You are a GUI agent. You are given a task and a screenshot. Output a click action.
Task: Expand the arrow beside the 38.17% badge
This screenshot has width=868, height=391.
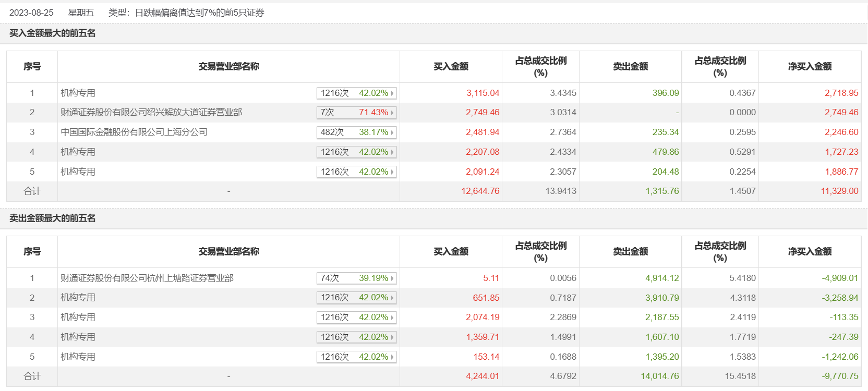[392, 132]
